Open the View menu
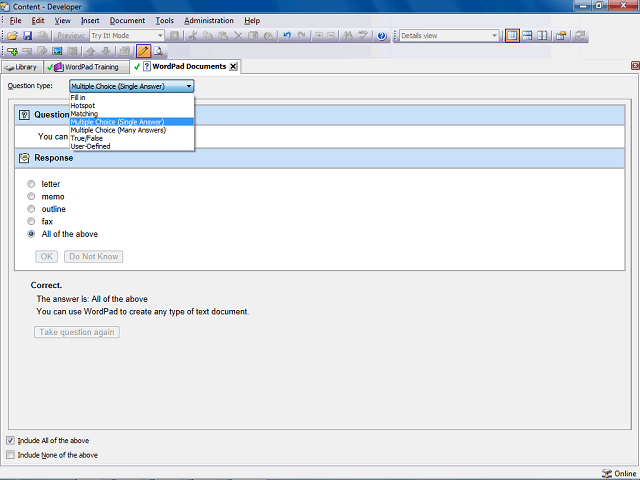The height and width of the screenshot is (480, 640). [x=62, y=20]
